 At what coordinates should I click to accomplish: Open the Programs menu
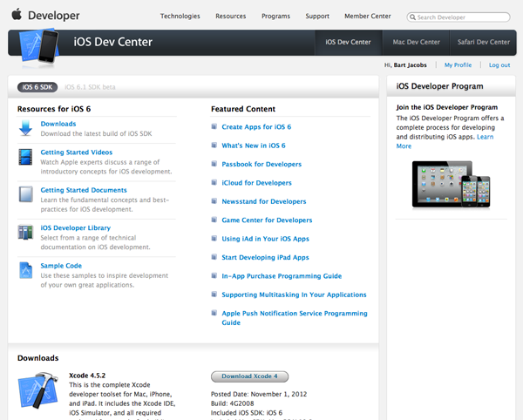pyautogui.click(x=275, y=16)
